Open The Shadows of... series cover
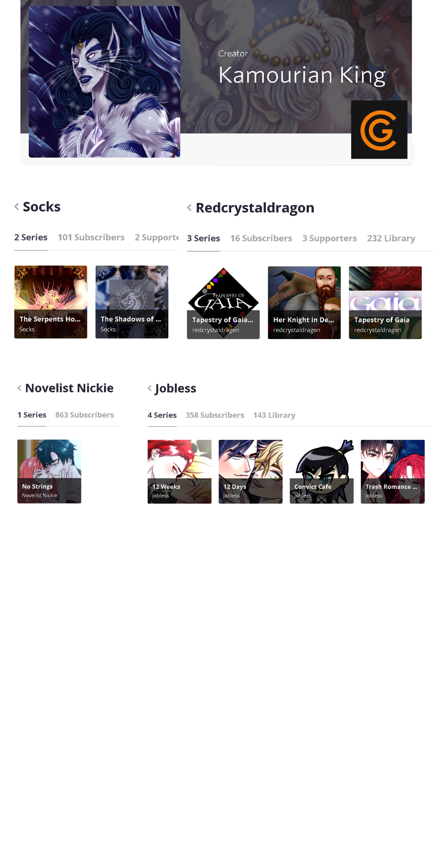This screenshot has height=868, width=437. (132, 302)
